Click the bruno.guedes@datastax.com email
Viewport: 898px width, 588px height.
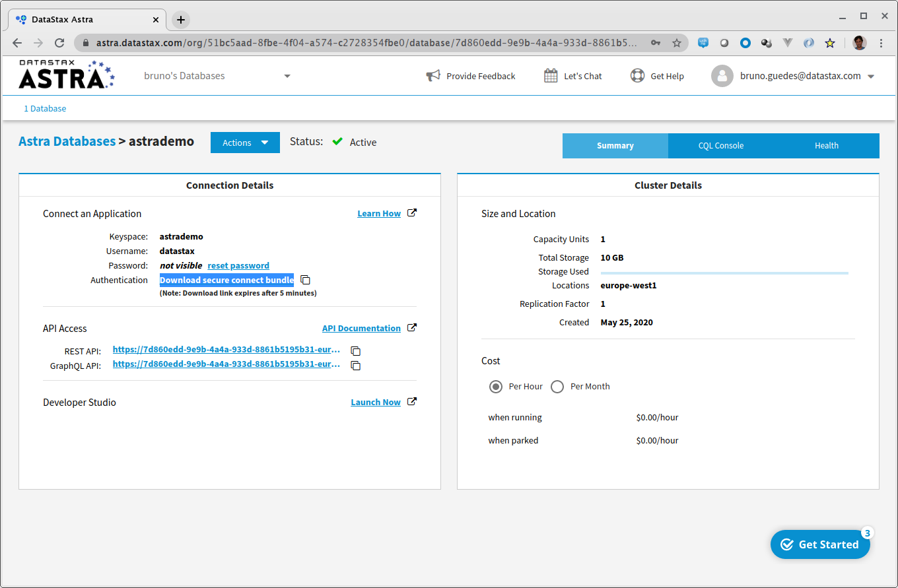pos(800,76)
